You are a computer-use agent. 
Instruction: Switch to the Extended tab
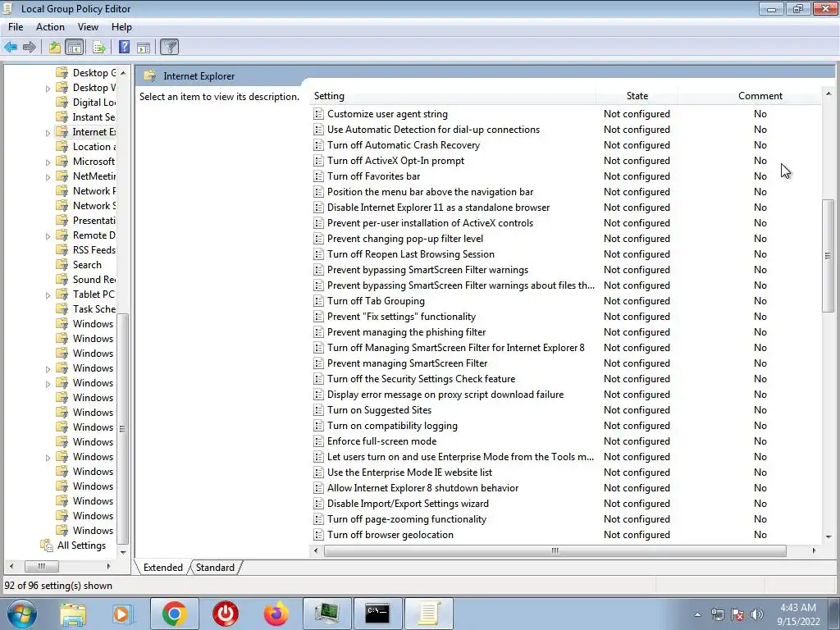click(x=163, y=568)
